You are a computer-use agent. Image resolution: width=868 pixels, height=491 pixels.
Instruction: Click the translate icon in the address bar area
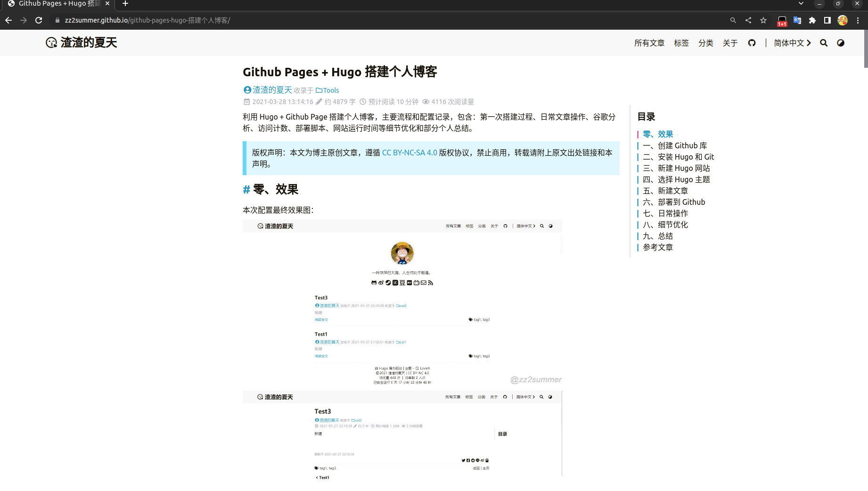797,20
